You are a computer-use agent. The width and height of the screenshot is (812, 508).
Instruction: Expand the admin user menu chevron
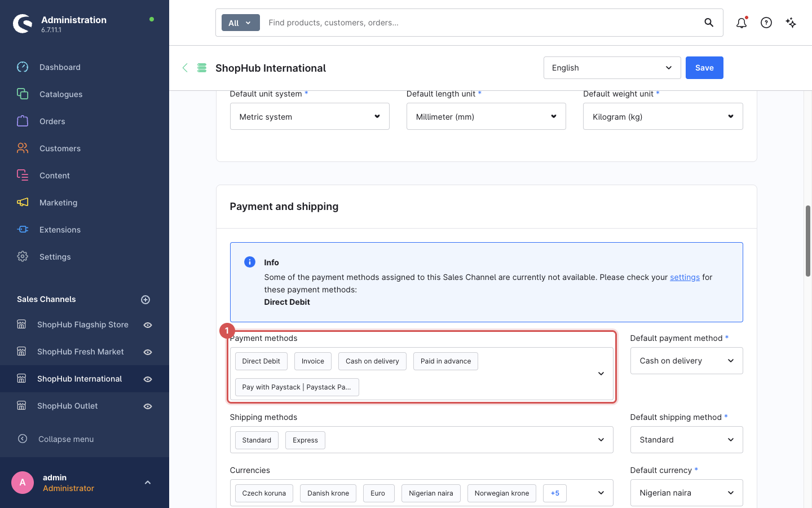tap(148, 483)
